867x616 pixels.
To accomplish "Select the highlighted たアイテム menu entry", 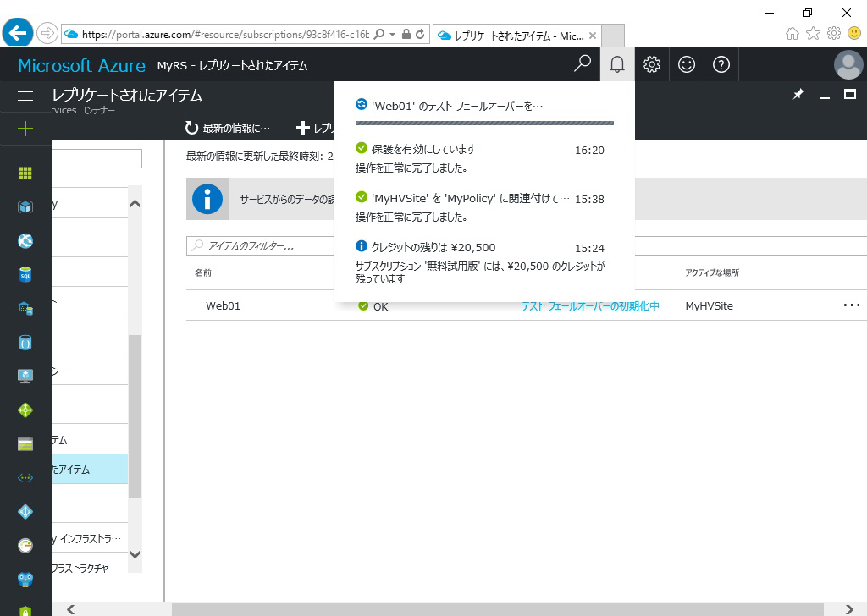I will (x=90, y=469).
